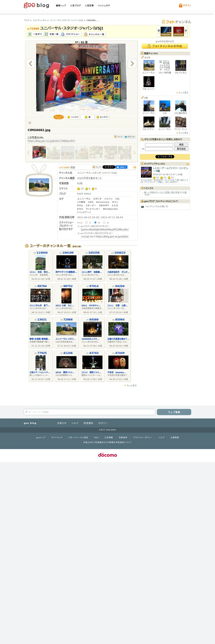Click the チェック button beside the photo URL
The image size is (215, 644).
(x=119, y=136)
